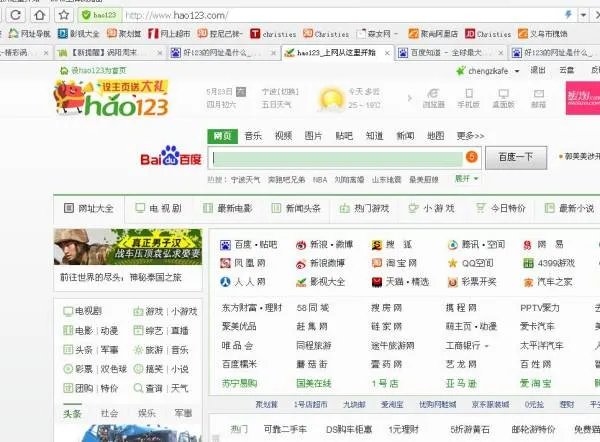Click the sidebar 查询 magnifier icon
This screenshot has width=600, height=442.
[138, 388]
